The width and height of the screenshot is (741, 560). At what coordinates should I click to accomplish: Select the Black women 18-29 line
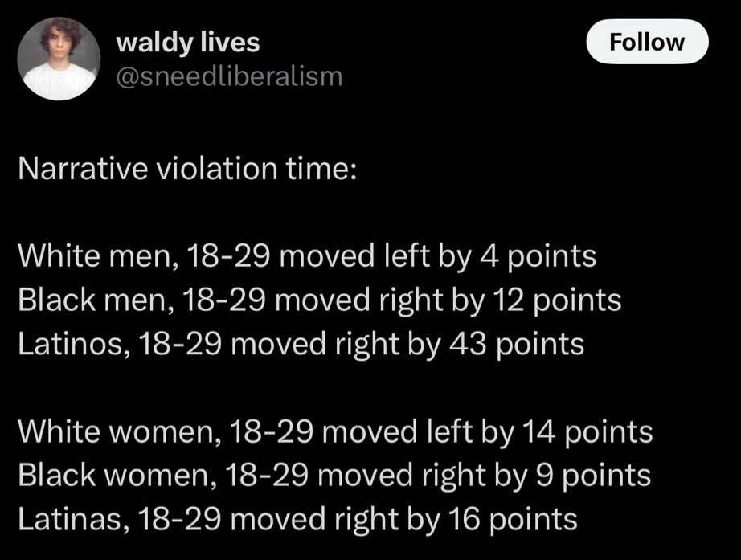[x=334, y=475]
